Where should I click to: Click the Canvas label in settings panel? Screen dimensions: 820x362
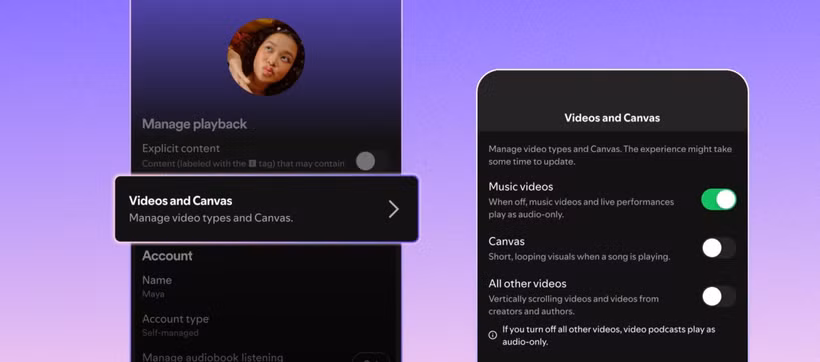pos(507,242)
